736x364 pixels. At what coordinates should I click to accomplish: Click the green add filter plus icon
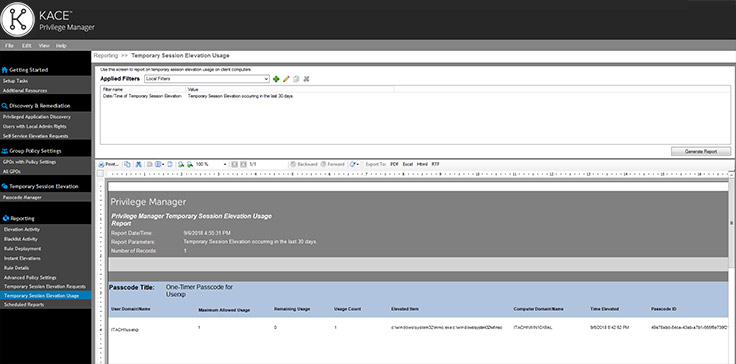[x=276, y=79]
